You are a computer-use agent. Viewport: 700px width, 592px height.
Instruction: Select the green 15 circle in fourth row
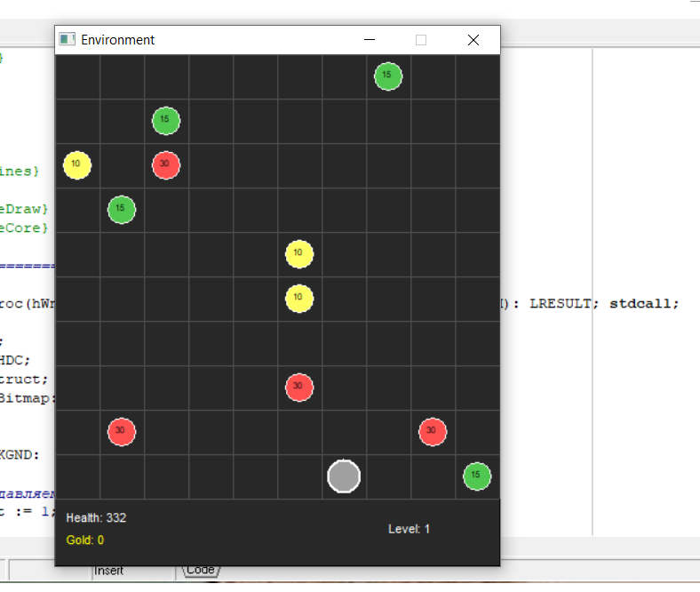[x=122, y=210]
